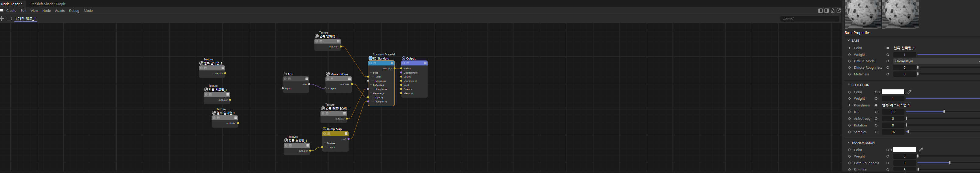Image resolution: width=980 pixels, height=173 pixels.
Task: Open the Edit menu
Action: pos(23,11)
